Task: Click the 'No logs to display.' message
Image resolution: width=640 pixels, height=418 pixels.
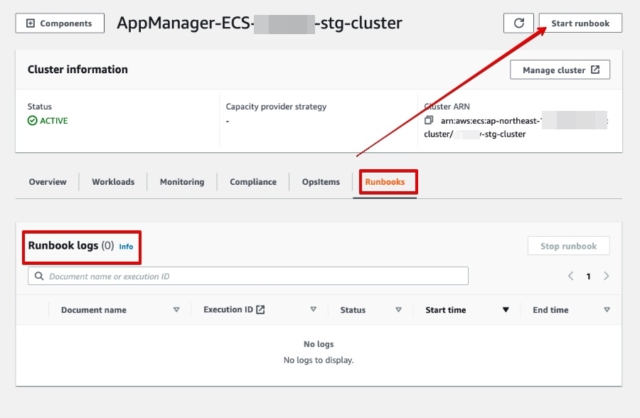Action: pyautogui.click(x=318, y=360)
